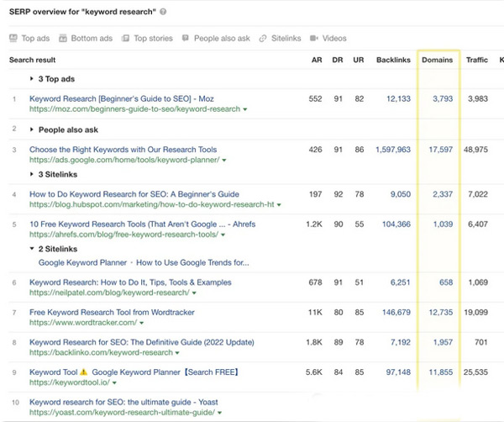Click the Sitelinks chain icon
This screenshot has width=504, height=422.
(263, 39)
